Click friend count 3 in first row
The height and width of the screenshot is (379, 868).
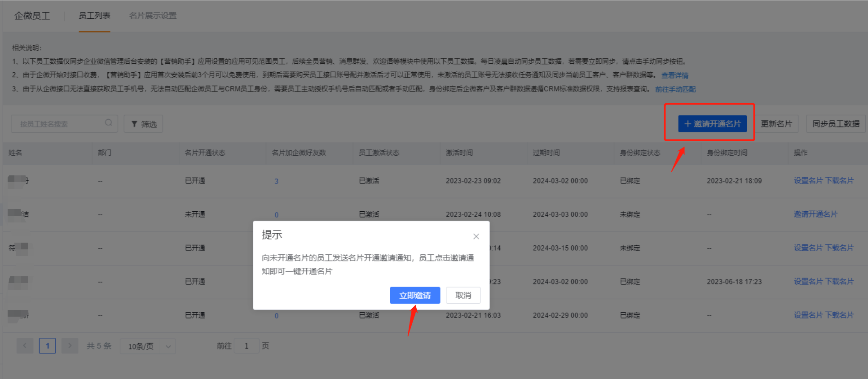[x=276, y=181]
